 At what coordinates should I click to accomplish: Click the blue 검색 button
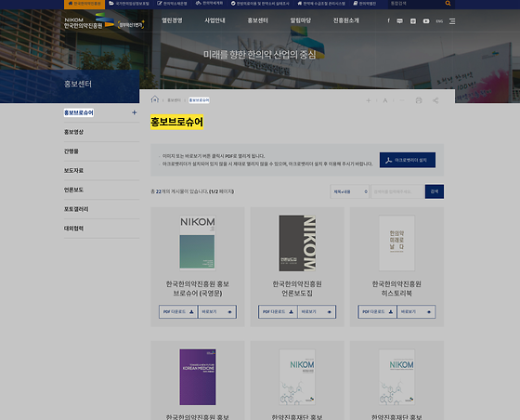[435, 191]
